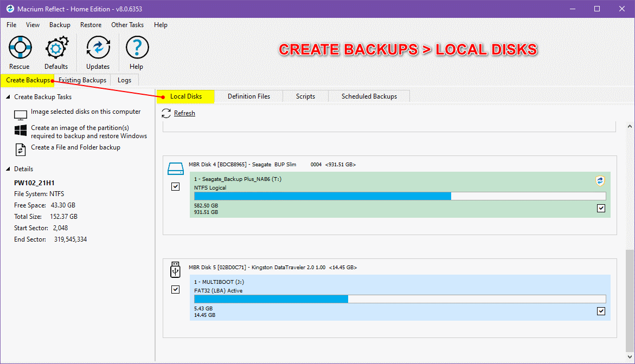Click the vertical scrollbar thumb

630,301
